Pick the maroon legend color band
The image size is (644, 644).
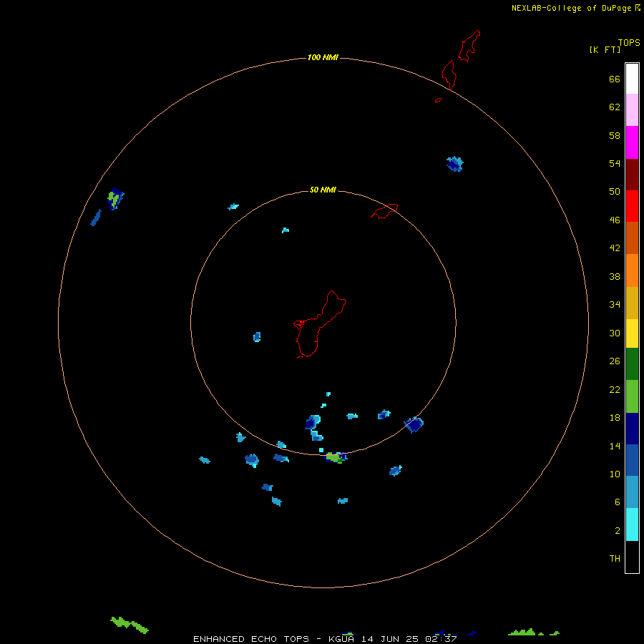[632, 174]
